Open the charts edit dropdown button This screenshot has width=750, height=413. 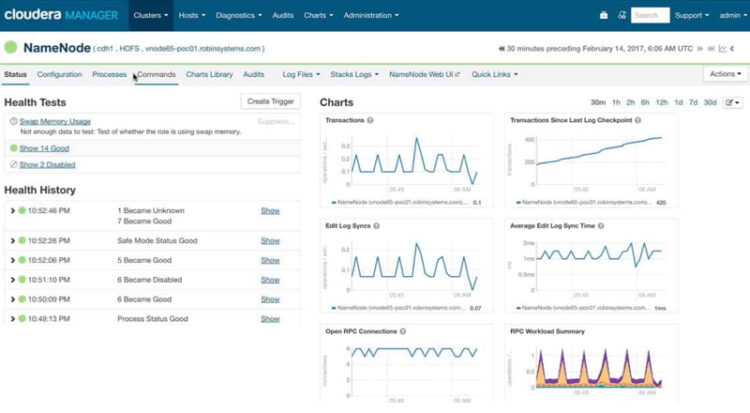(x=732, y=102)
